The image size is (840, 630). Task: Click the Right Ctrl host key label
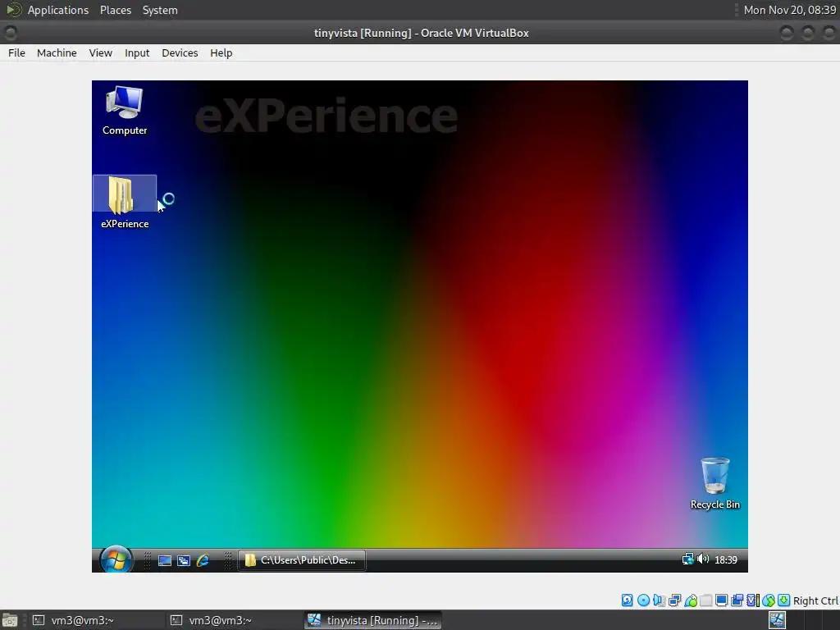coord(815,601)
